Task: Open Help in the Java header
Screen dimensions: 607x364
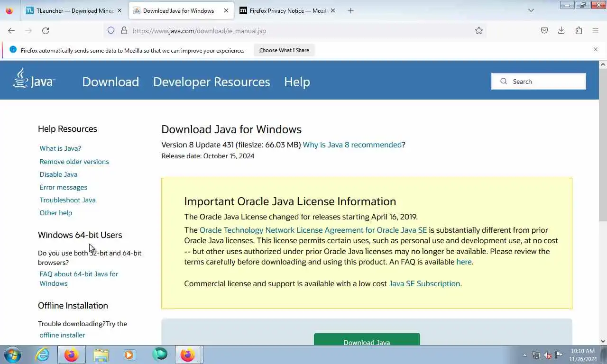Action: tap(297, 82)
